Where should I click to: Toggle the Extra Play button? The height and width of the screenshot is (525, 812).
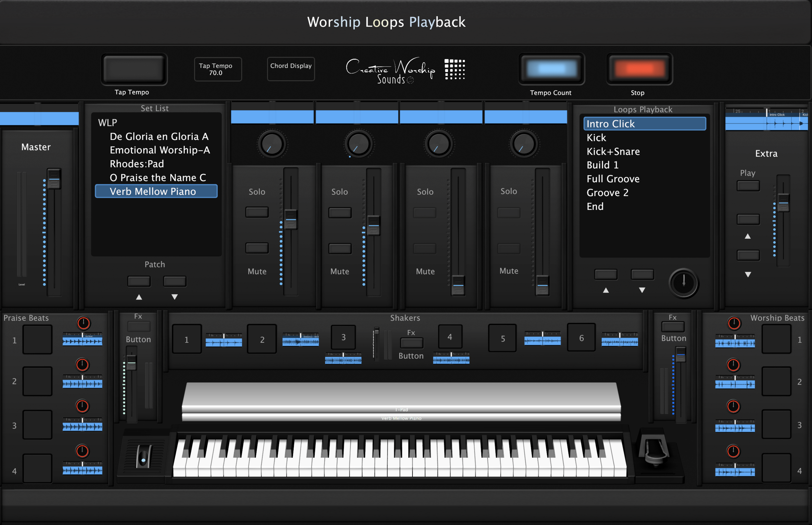tap(748, 186)
